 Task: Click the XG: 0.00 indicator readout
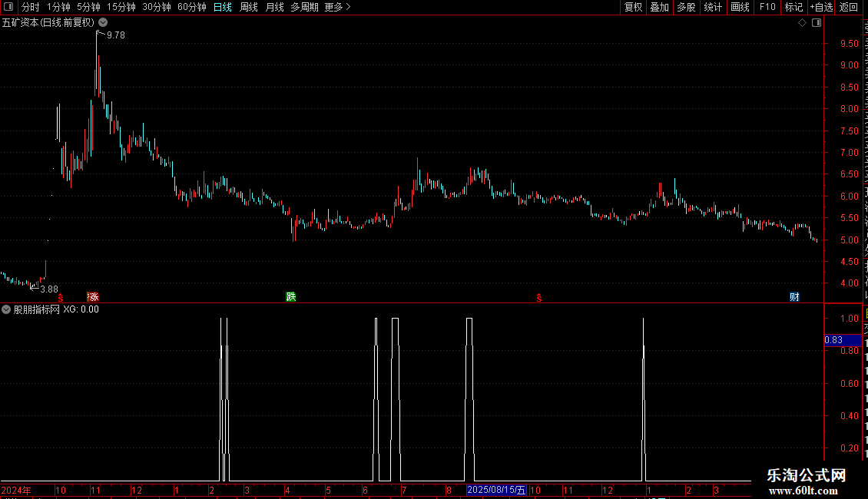coord(81,309)
